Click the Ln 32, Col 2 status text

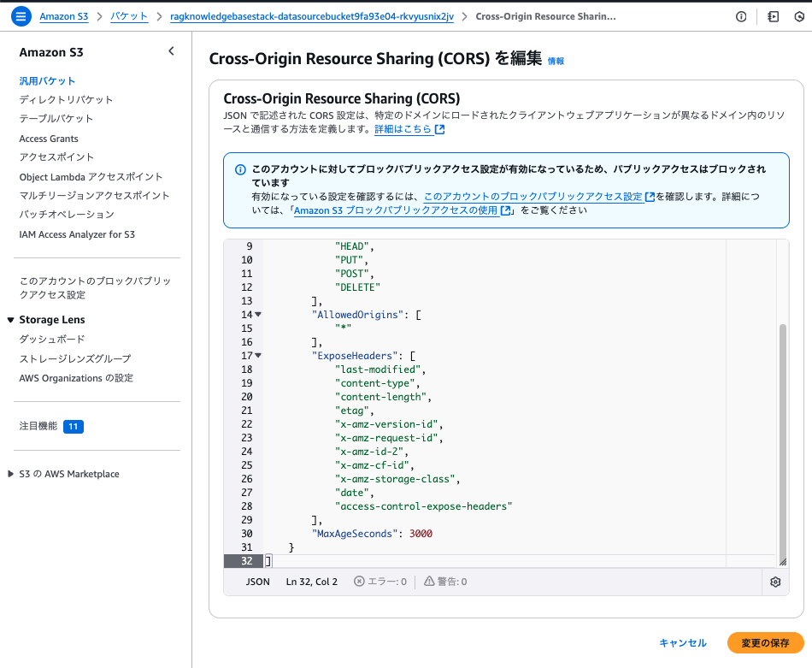[312, 582]
